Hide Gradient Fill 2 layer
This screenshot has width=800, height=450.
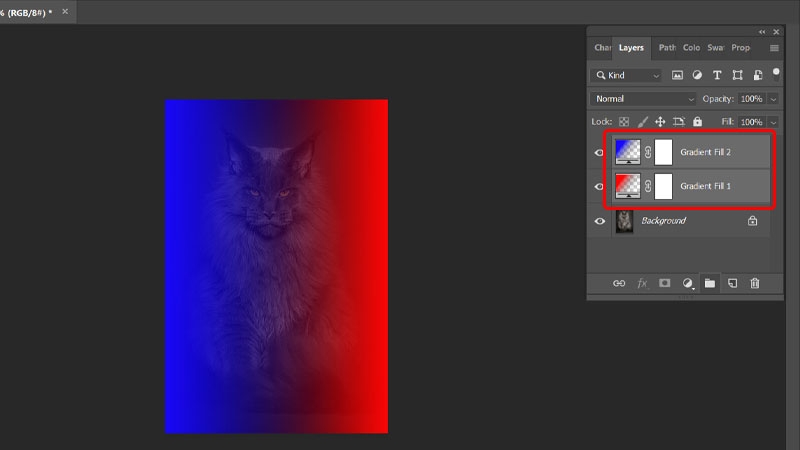pos(599,153)
